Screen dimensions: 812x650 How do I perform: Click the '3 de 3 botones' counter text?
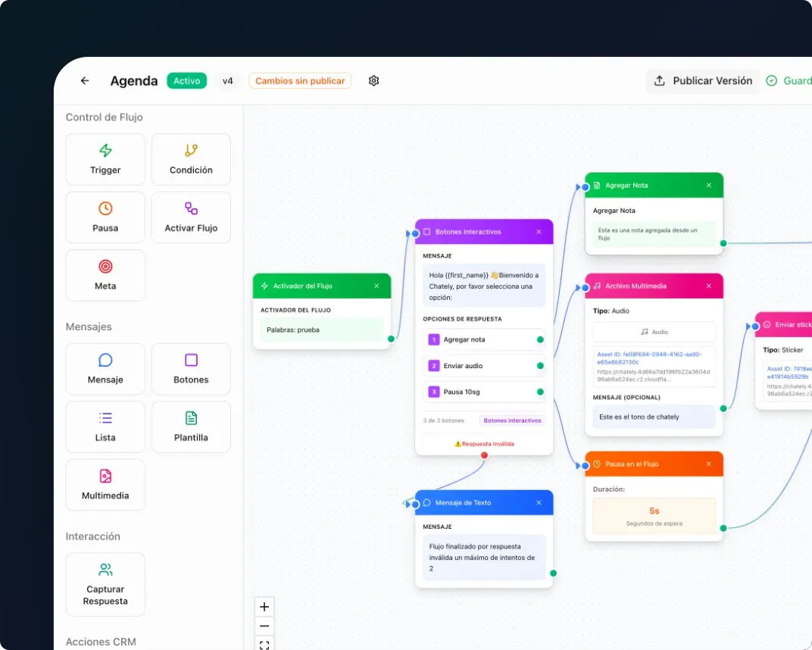(x=443, y=420)
